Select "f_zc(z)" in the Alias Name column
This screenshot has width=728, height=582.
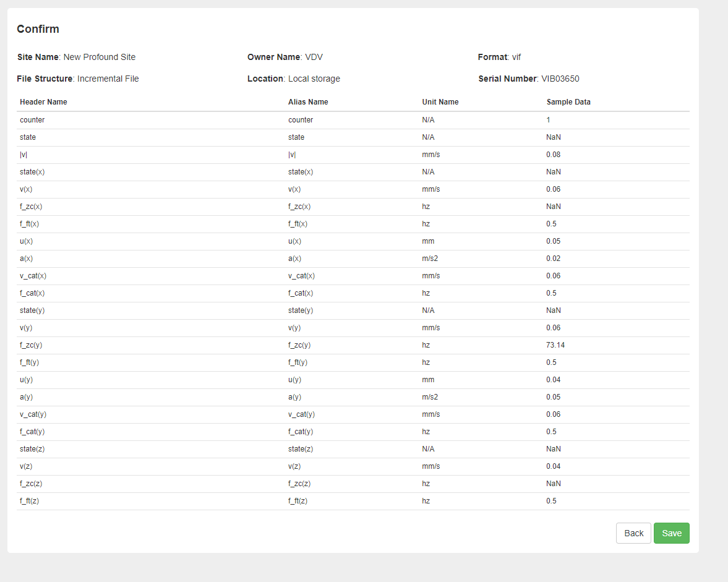point(299,484)
